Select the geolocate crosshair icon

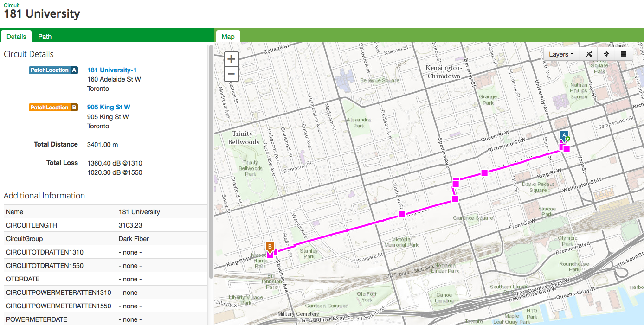click(606, 54)
